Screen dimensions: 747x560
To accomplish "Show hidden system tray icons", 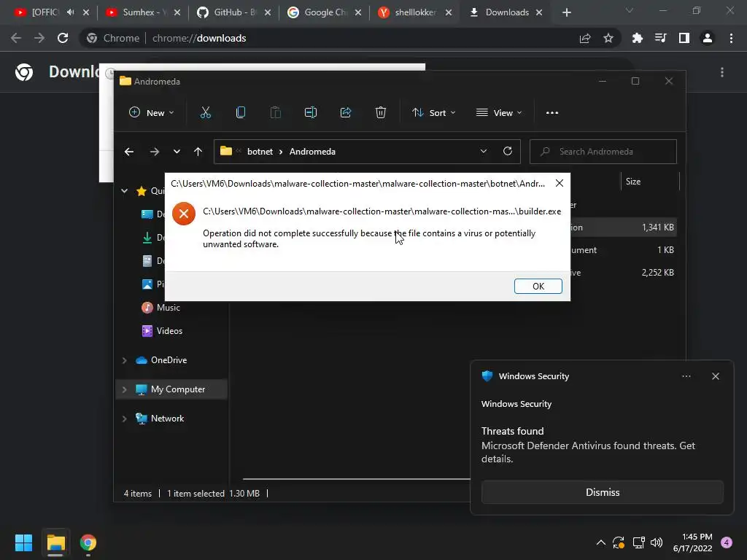I will [601, 542].
